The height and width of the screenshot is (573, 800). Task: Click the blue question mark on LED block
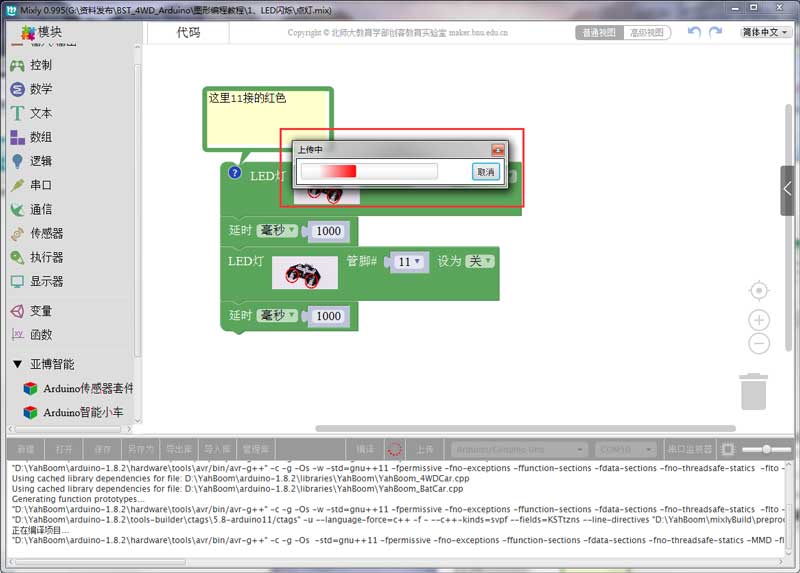(x=235, y=173)
